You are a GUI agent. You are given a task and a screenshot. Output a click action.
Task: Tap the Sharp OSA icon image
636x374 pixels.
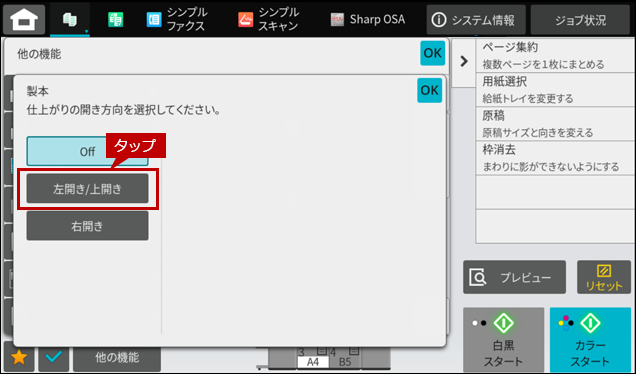337,19
